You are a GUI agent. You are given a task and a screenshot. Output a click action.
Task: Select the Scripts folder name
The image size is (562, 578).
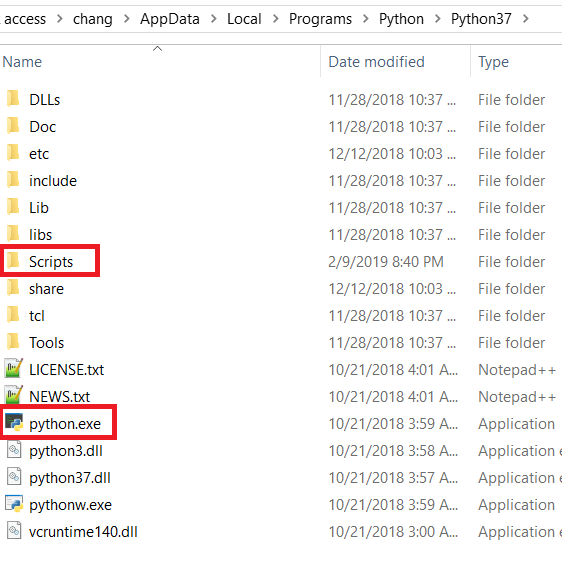point(51,262)
